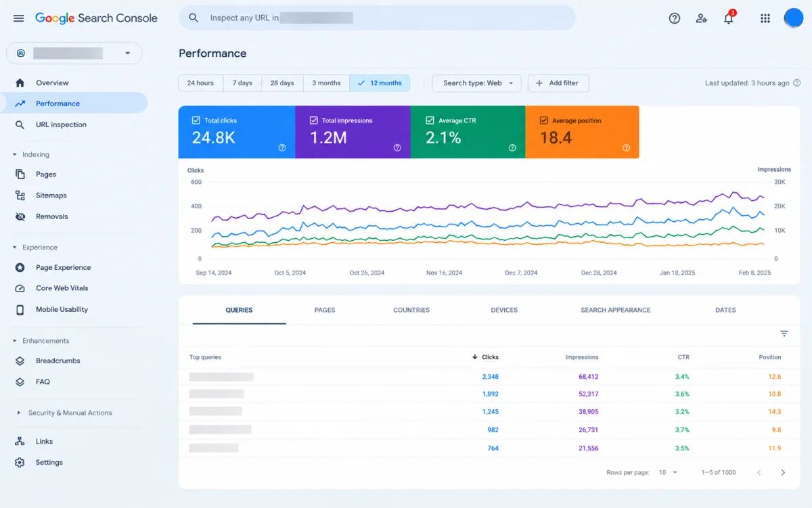Click the Page Experience icon
Viewport: 812px width, 508px height.
20,267
